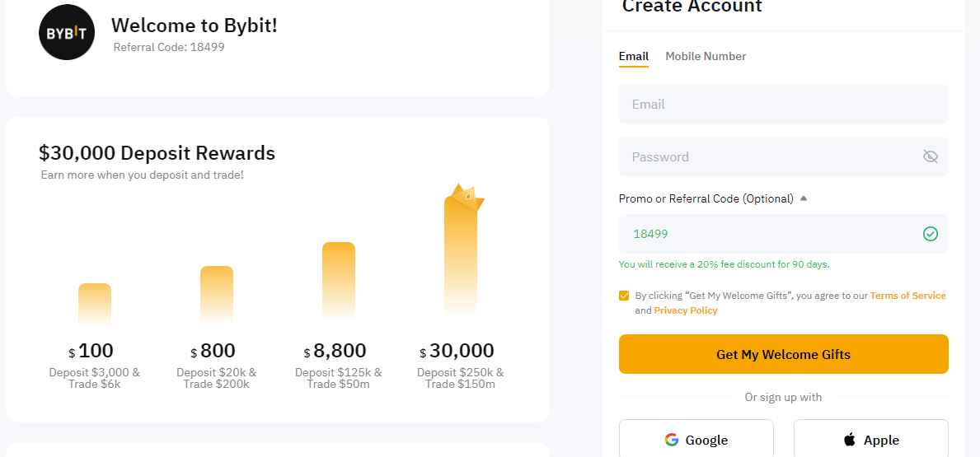Viewport: 980px width, 457px height.
Task: Focus the Password input field
Action: (x=784, y=156)
